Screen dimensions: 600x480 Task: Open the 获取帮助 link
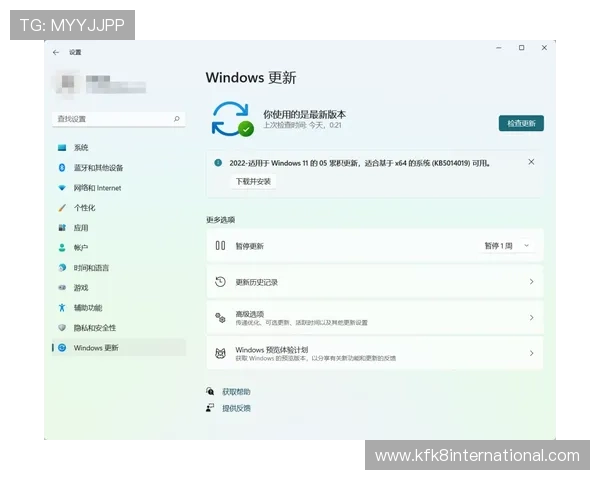236,392
